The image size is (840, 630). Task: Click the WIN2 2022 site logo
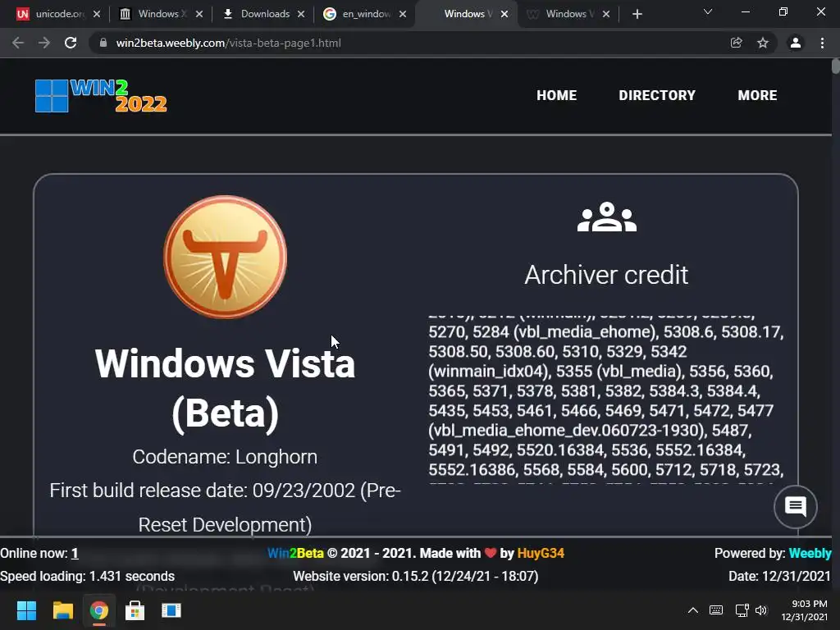tap(101, 96)
